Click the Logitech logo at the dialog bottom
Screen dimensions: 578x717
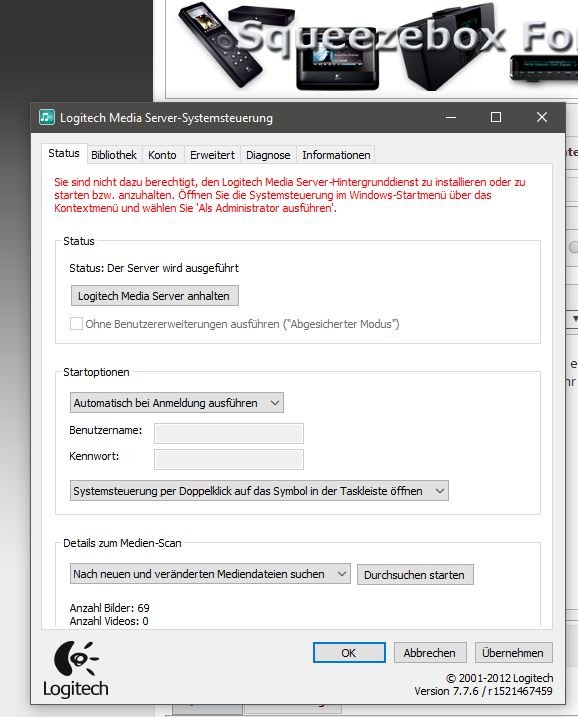coord(76,669)
